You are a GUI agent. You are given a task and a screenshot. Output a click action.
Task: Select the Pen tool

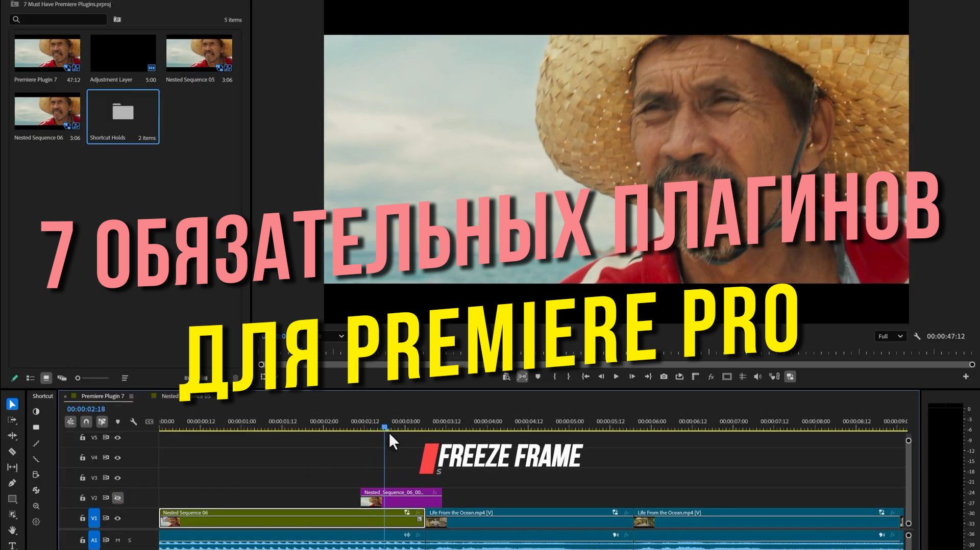(12, 483)
